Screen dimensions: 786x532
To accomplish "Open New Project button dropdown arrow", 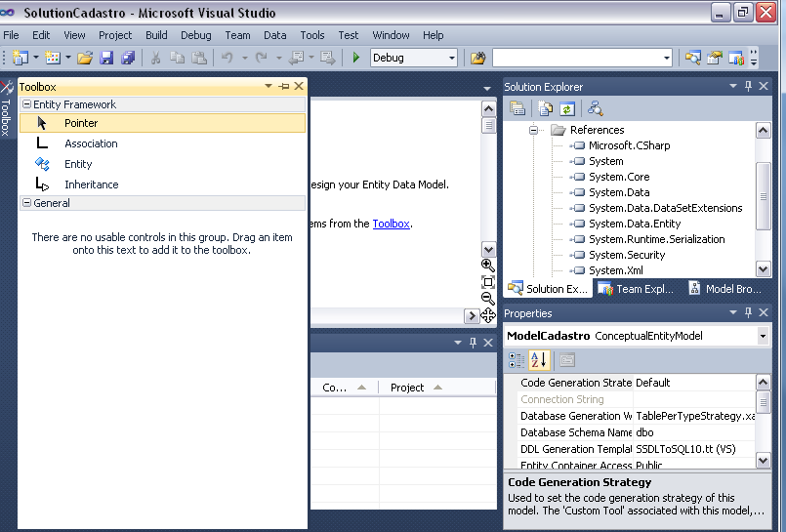I will click(36, 58).
